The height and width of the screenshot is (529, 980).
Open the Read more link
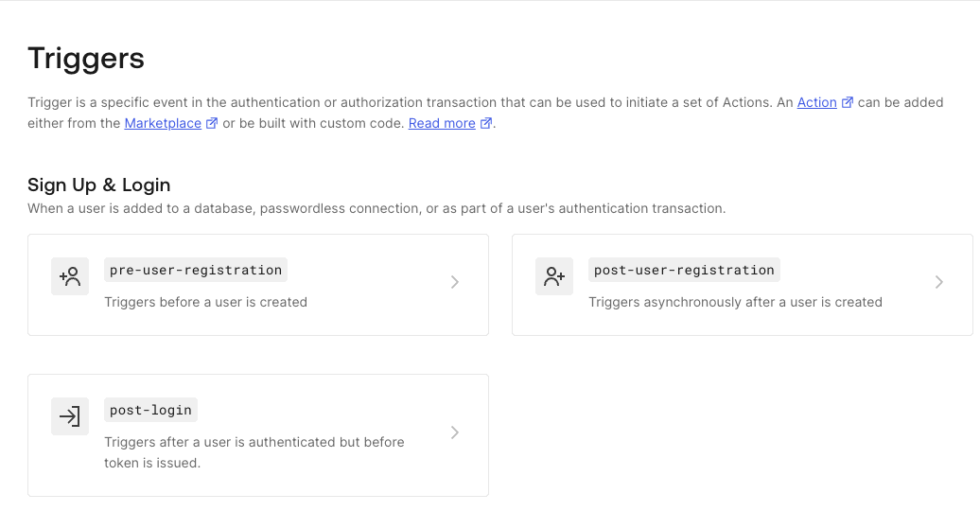[x=442, y=123]
